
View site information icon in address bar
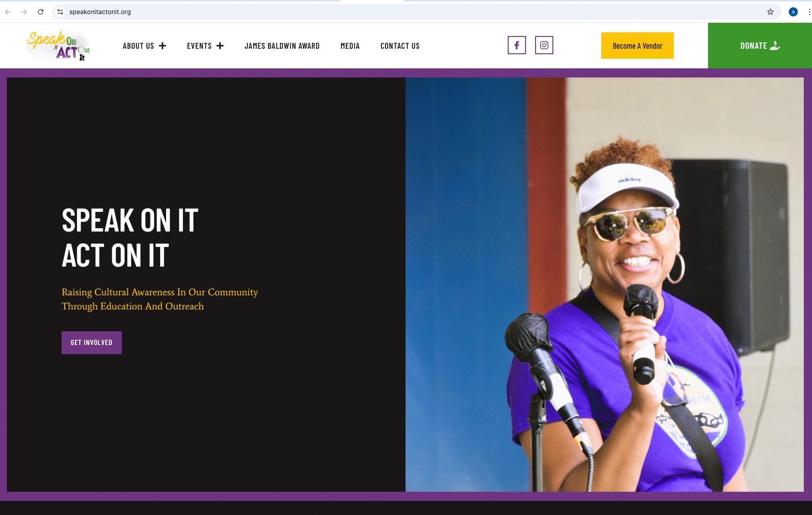[60, 12]
